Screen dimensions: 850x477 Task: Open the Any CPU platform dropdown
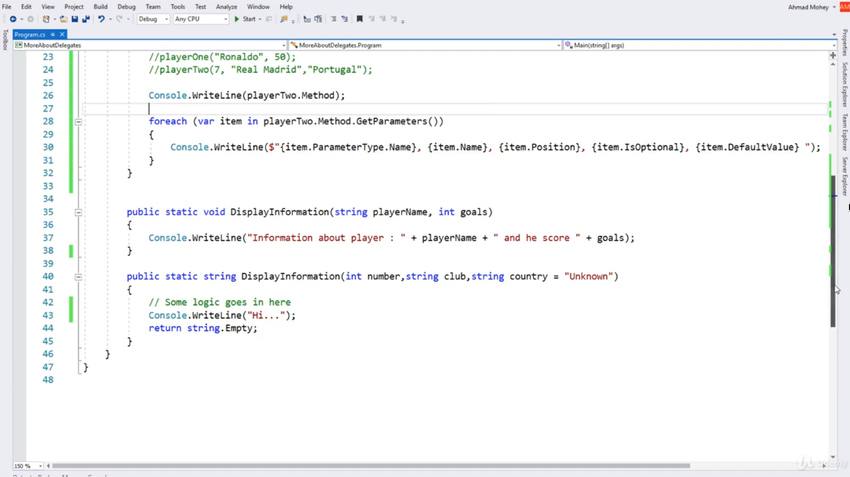(201, 19)
